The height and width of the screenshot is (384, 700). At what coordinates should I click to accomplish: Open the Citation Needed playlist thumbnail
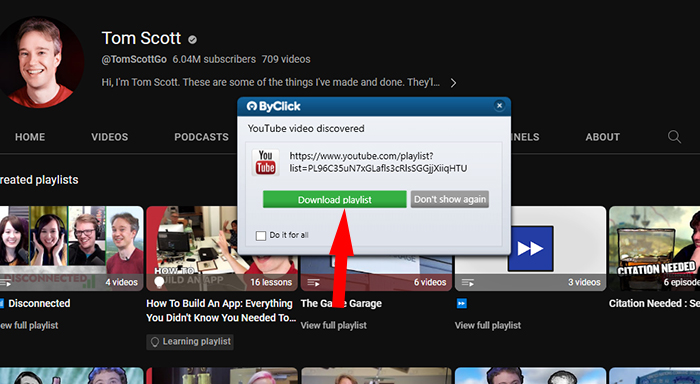(654, 248)
